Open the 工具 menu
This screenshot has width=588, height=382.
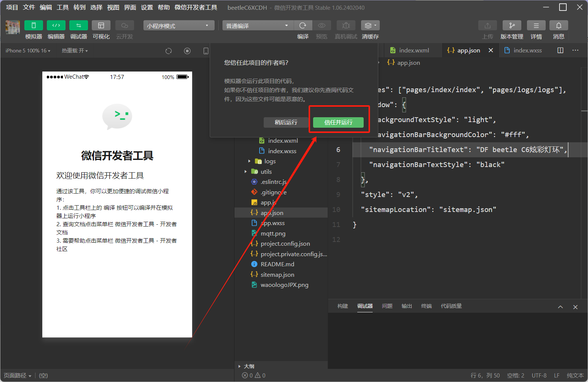point(63,7)
